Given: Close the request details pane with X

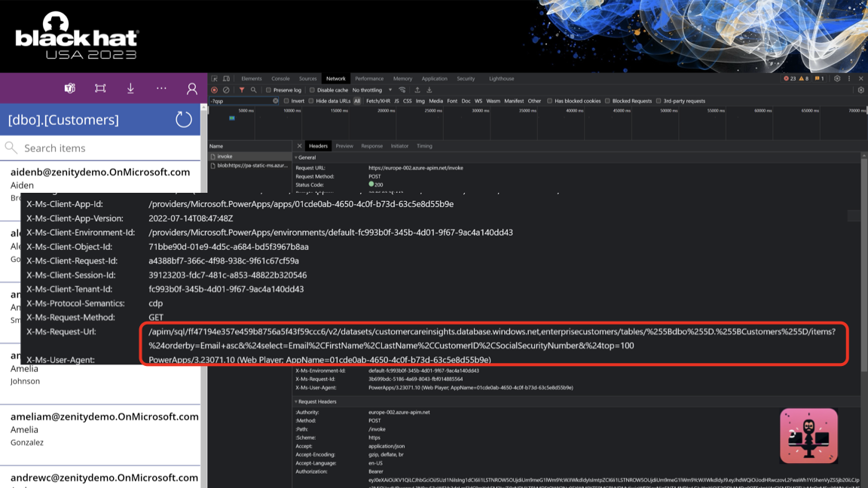Looking at the screenshot, I should click(299, 146).
